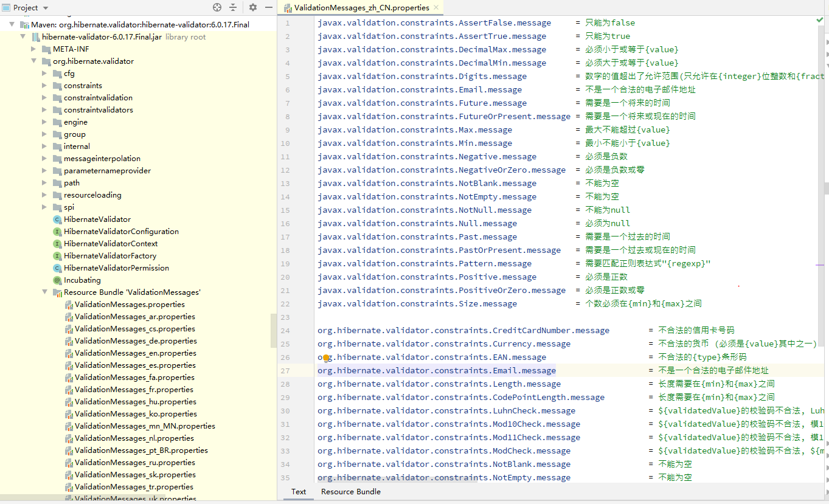This screenshot has width=829, height=504.
Task: Click ValidationMessages_ar.properties file icon
Action: [x=68, y=317]
